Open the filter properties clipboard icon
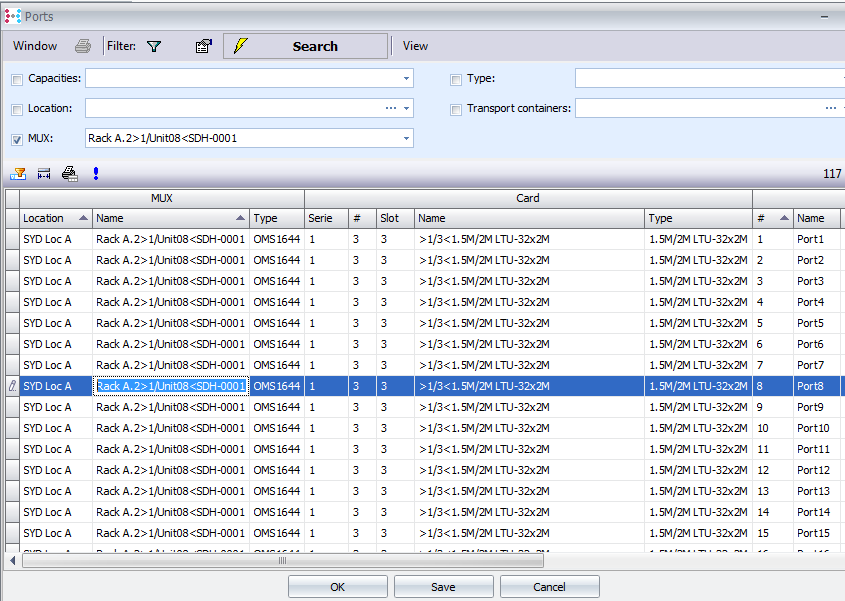Viewport: 845px width, 601px height. point(204,46)
